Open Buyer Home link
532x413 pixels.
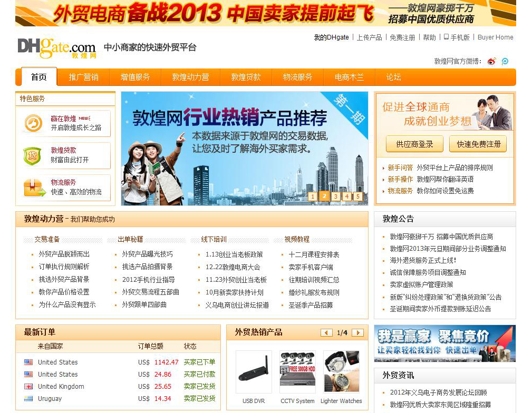pos(496,37)
